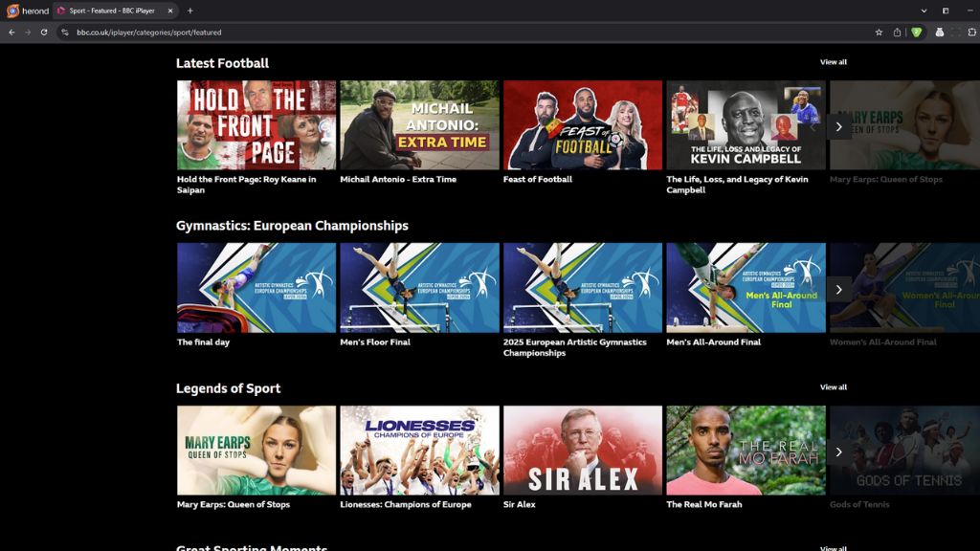Click 'Gymnastics: European Championships' section heading
The width and height of the screenshot is (980, 551).
click(292, 226)
